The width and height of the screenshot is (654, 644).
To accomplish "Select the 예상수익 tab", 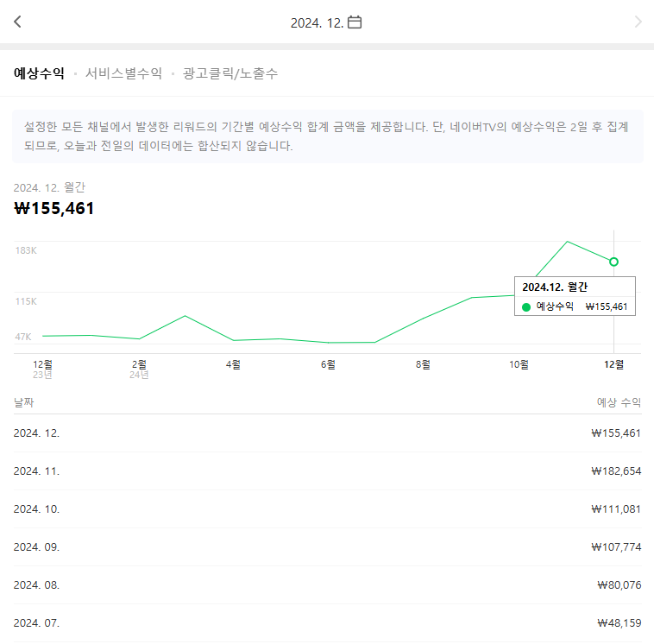I will [x=39, y=73].
